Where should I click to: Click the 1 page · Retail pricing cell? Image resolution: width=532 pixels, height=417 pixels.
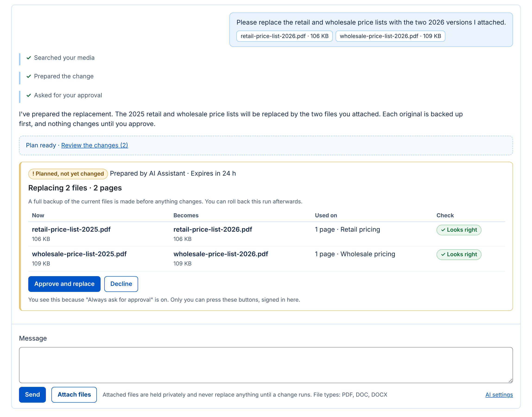[347, 230]
